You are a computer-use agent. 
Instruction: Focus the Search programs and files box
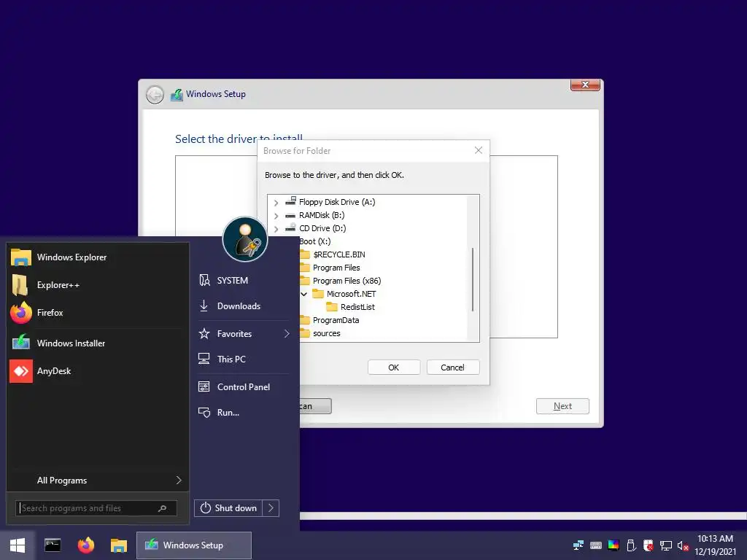pos(96,508)
